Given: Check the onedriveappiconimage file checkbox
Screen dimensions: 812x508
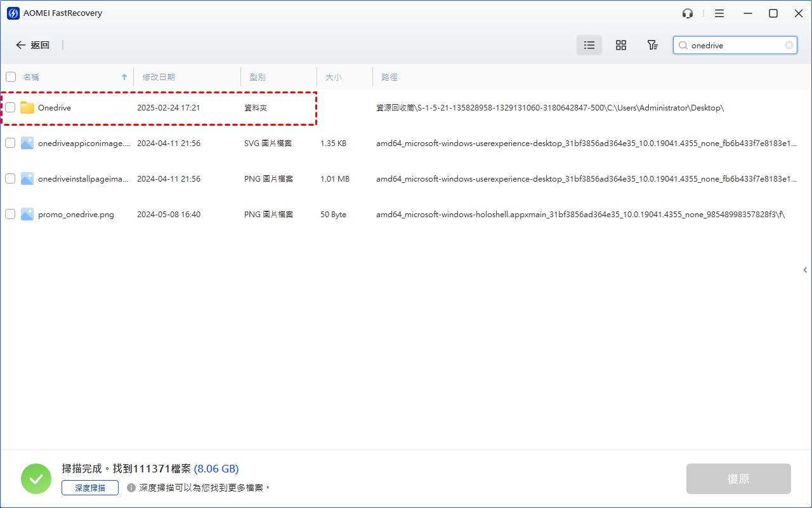Looking at the screenshot, I should [x=10, y=143].
